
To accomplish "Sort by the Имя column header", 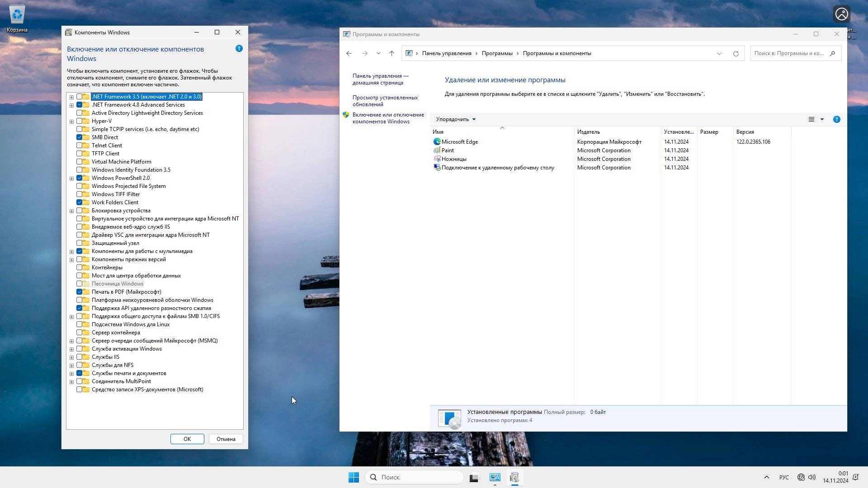I will pyautogui.click(x=502, y=132).
